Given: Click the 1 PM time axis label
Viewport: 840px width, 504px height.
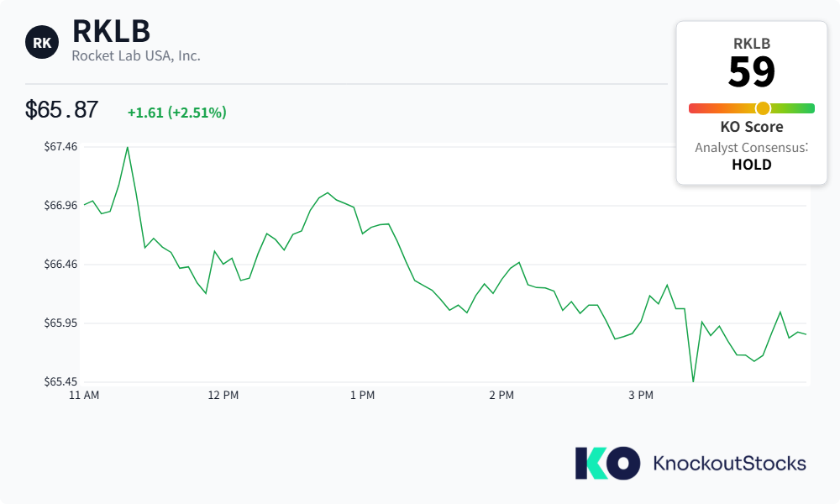Looking at the screenshot, I should 363,396.
